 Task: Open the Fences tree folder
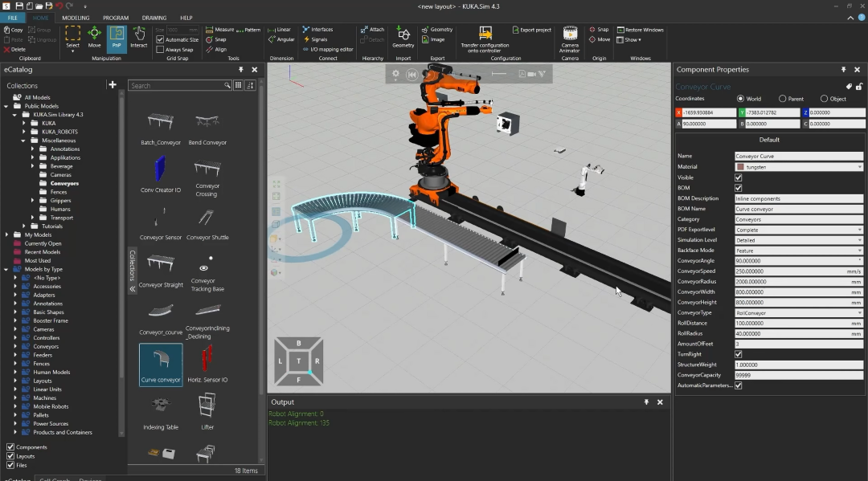pyautogui.click(x=58, y=192)
